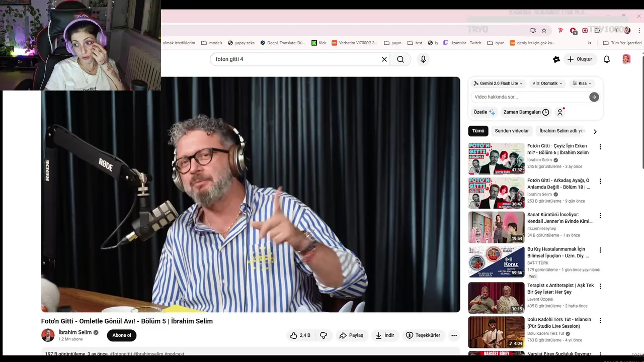Image resolution: width=644 pixels, height=362 pixels.
Task: Open more actions under the video
Action: [454, 335]
